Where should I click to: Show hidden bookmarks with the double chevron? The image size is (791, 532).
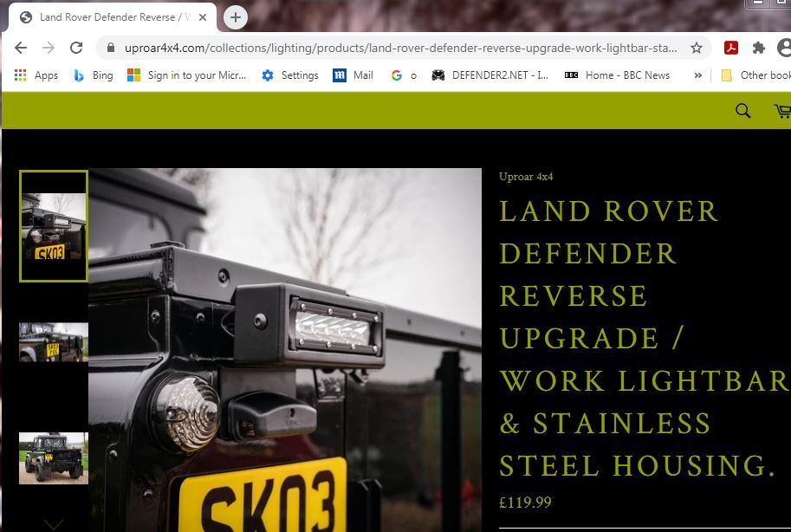(x=697, y=75)
